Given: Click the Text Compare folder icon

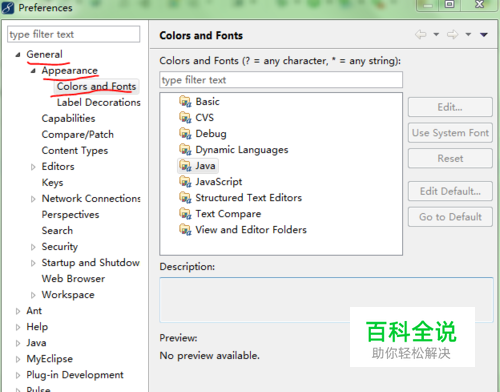Looking at the screenshot, I should 185,213.
